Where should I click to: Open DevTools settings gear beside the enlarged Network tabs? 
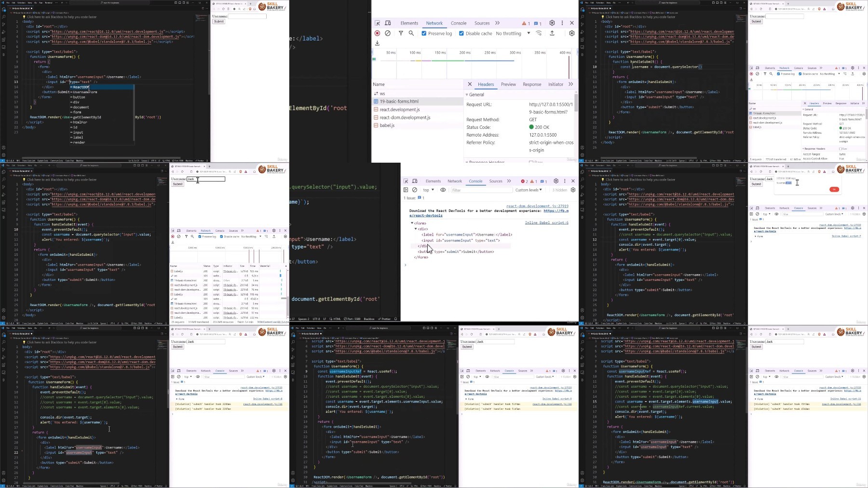pyautogui.click(x=552, y=23)
